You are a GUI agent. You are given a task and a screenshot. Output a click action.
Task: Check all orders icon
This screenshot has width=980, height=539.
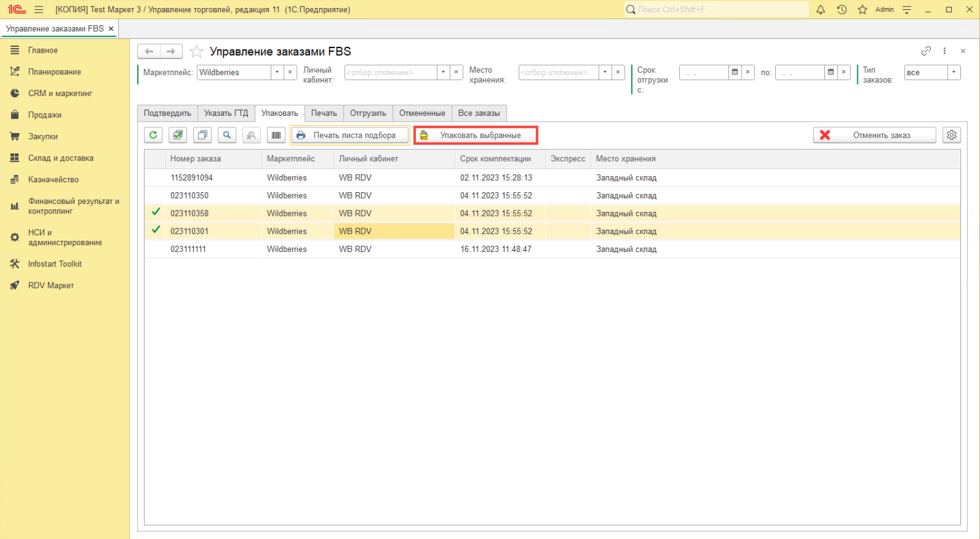pos(178,135)
